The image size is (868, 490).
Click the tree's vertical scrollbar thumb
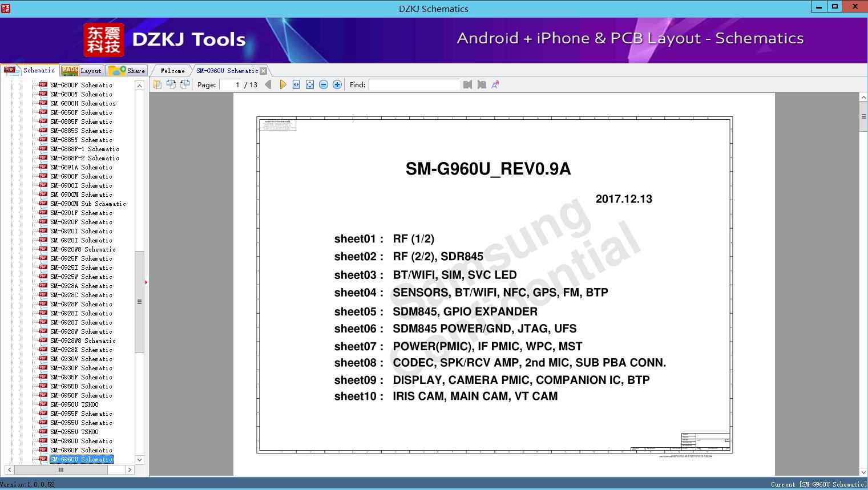tap(139, 302)
